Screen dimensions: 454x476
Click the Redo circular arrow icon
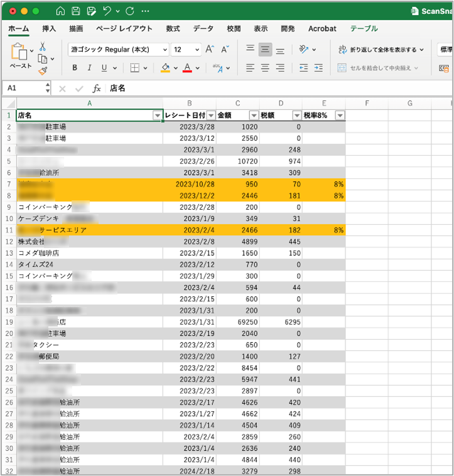click(130, 11)
